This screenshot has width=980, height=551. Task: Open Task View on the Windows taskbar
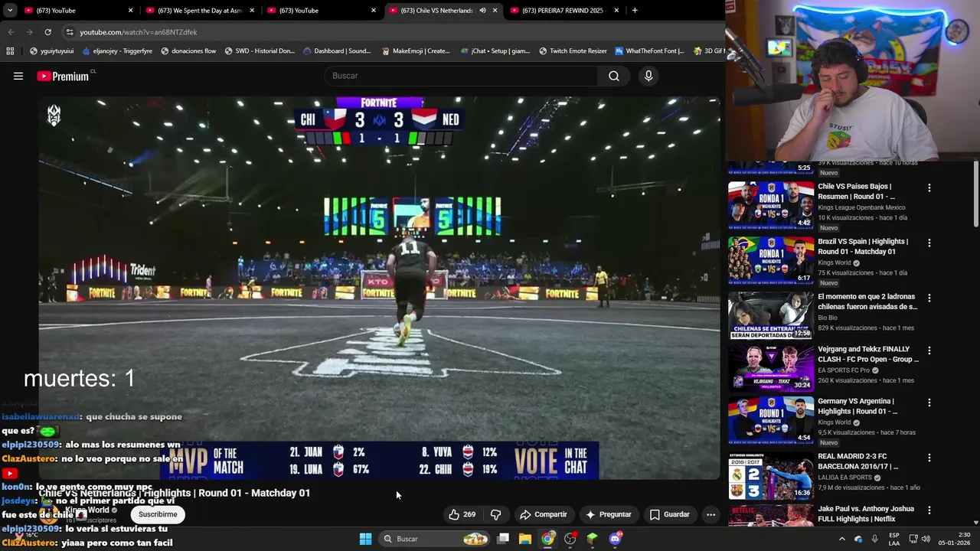[x=503, y=539]
